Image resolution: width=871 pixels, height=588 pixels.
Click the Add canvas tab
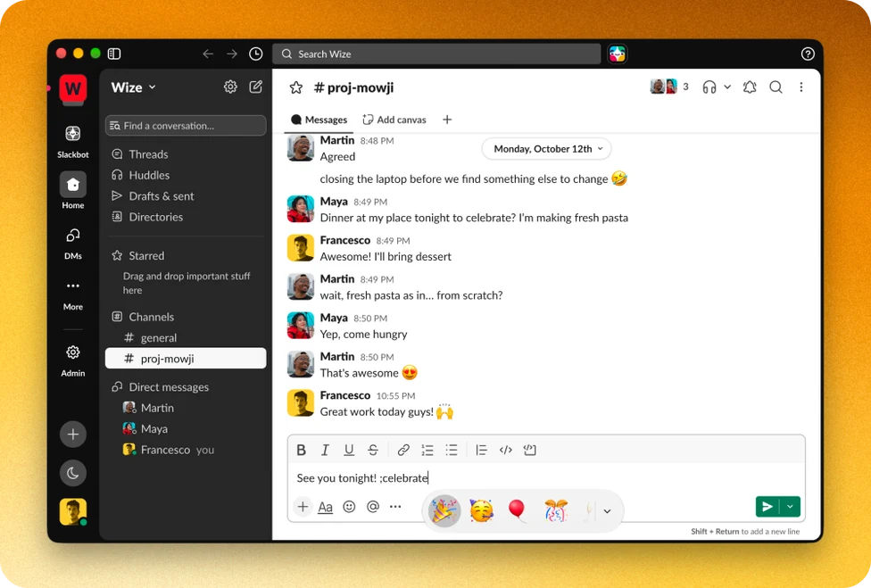(x=394, y=120)
